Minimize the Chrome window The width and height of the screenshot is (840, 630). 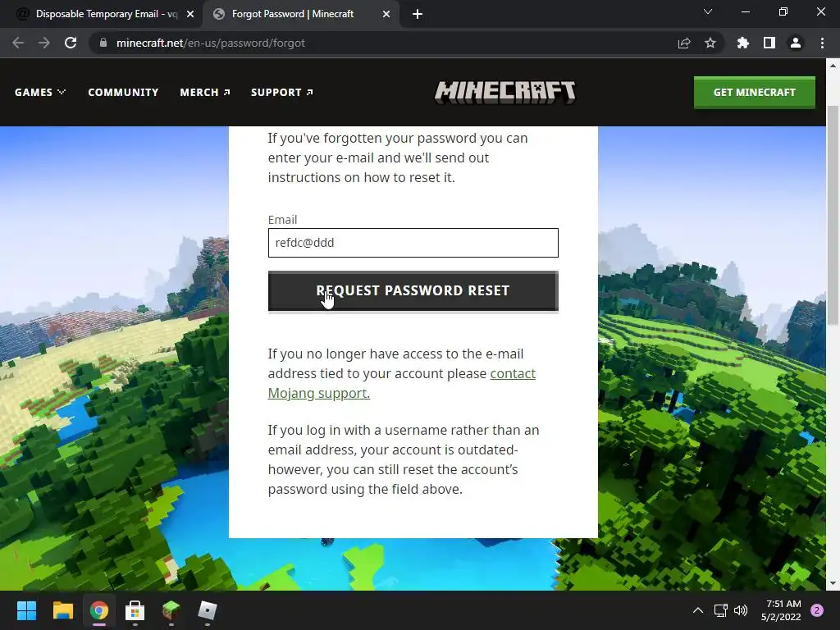tap(745, 11)
